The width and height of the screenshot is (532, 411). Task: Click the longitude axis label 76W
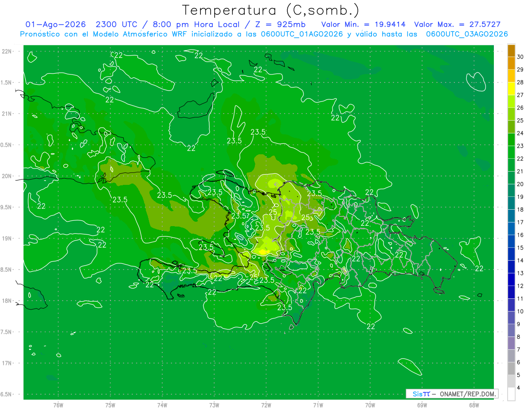coord(58,405)
